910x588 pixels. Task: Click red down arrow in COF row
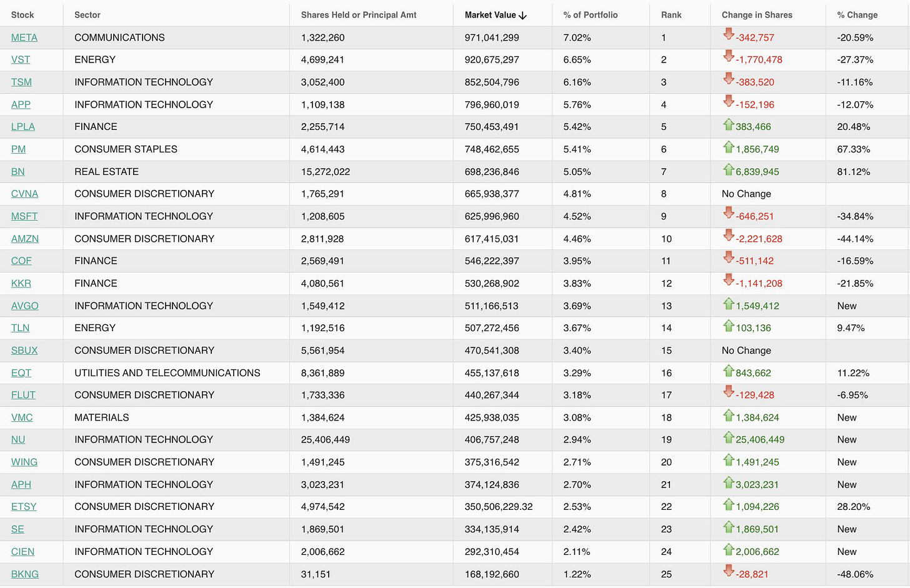(728, 258)
